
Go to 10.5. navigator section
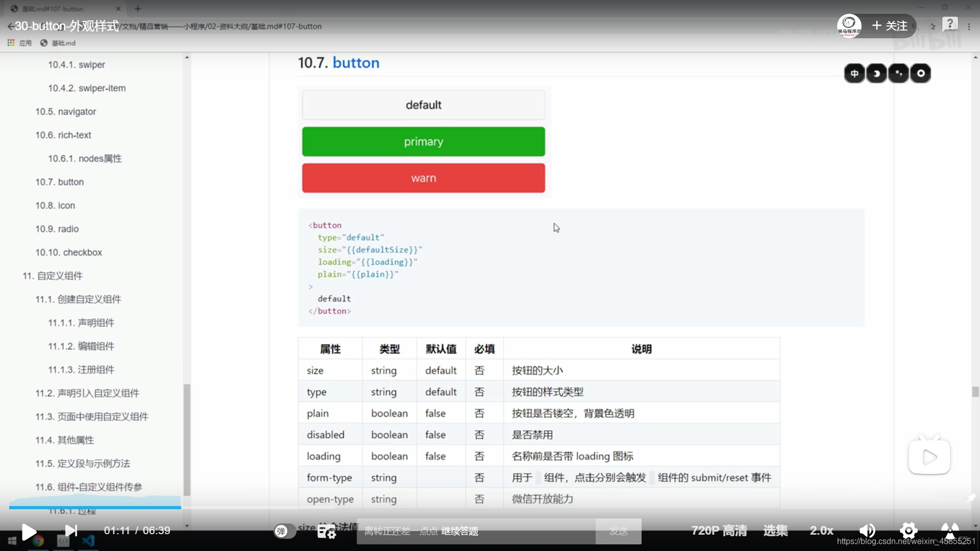point(65,112)
